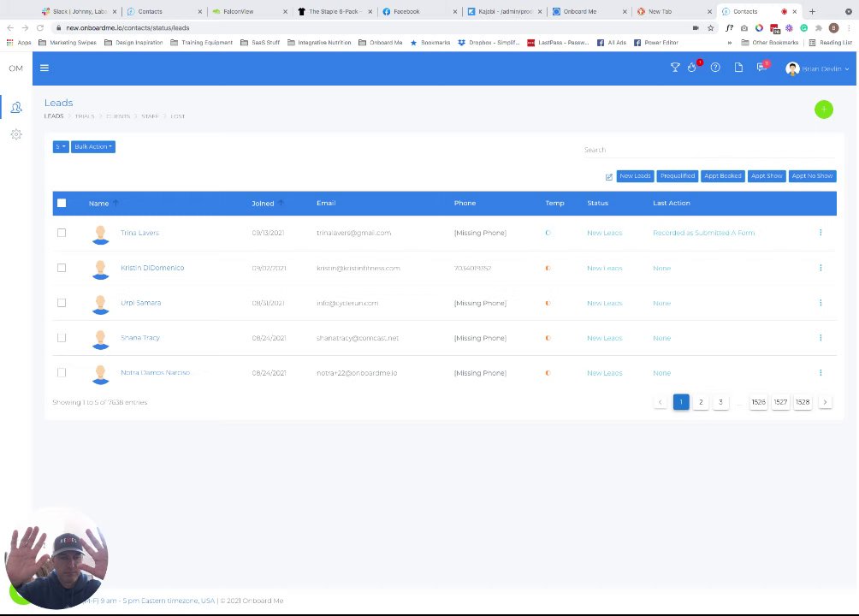Go to page 2 of results
Screen dimensions: 859x616
coord(701,402)
